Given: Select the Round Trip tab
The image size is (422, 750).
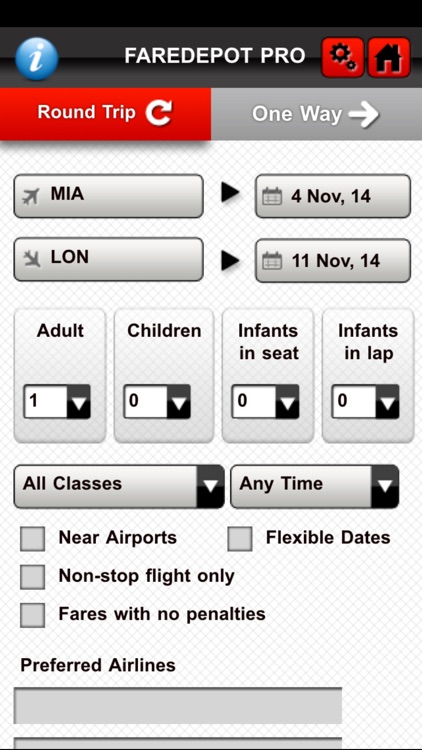Looking at the screenshot, I should click(105, 114).
